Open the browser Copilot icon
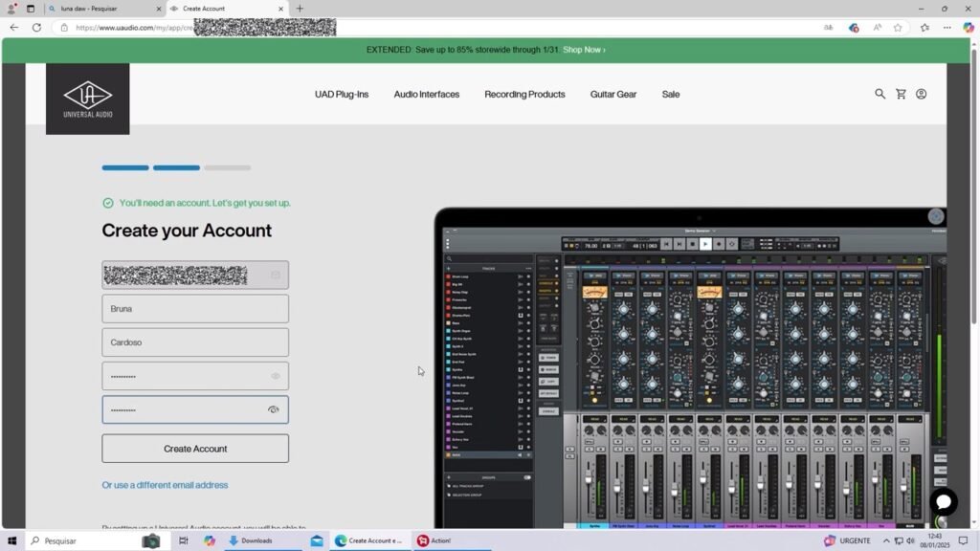 [969, 28]
